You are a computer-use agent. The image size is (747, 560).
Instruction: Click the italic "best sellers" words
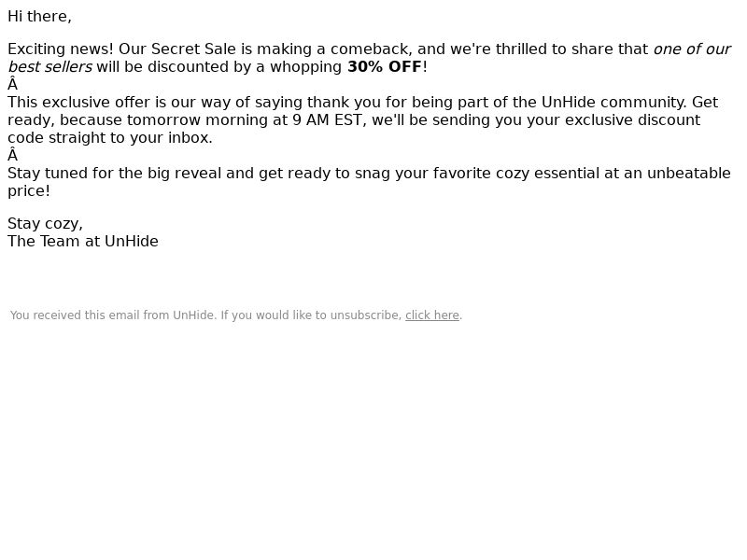49,67
